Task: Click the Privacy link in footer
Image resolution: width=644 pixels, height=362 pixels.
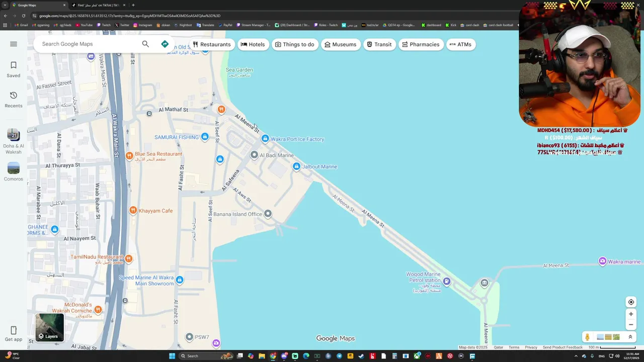Action: pos(531,347)
